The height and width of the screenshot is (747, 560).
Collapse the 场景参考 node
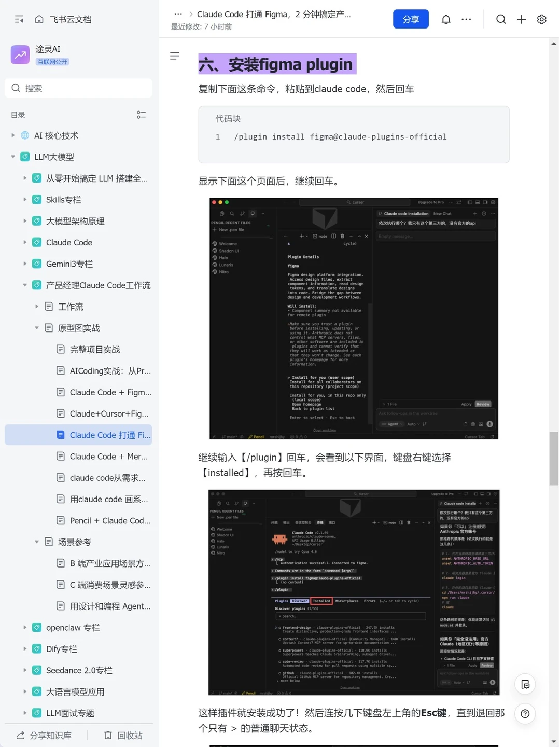[37, 542]
